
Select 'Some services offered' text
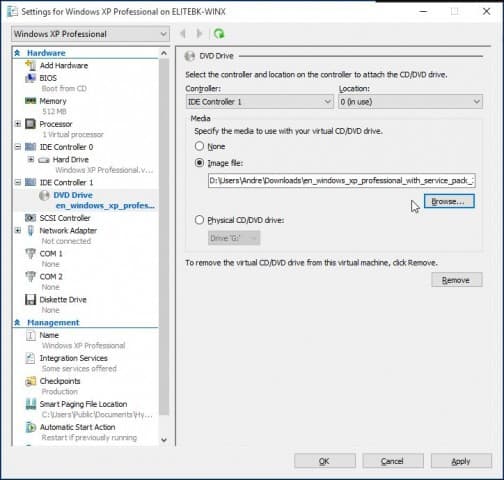click(79, 368)
